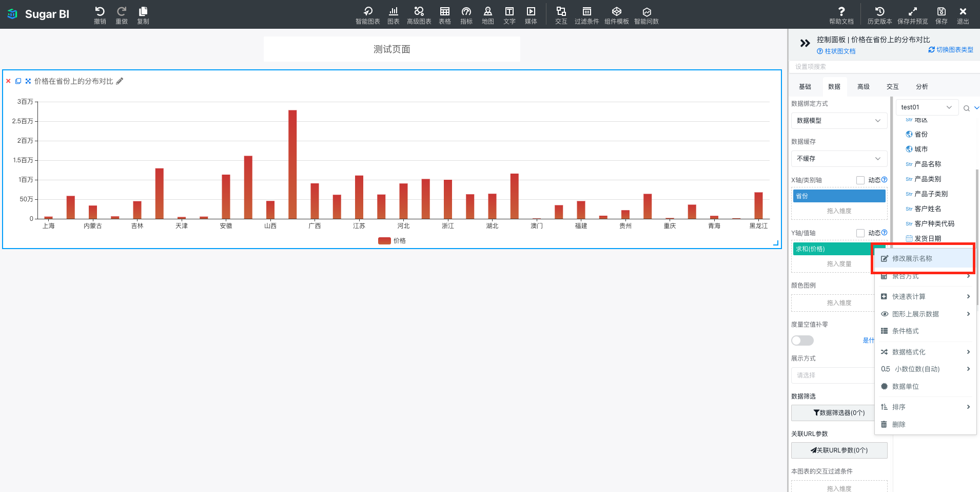Screen dimensions: 980x492
Task: Expand 快速表计算 submenu
Action: [925, 297]
